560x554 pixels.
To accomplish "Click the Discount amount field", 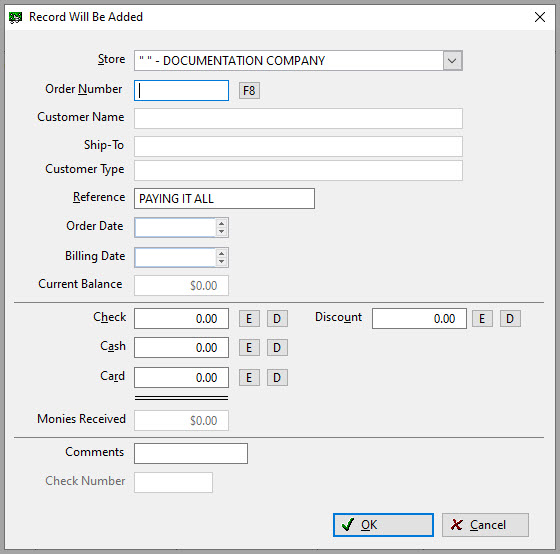I will coord(419,318).
